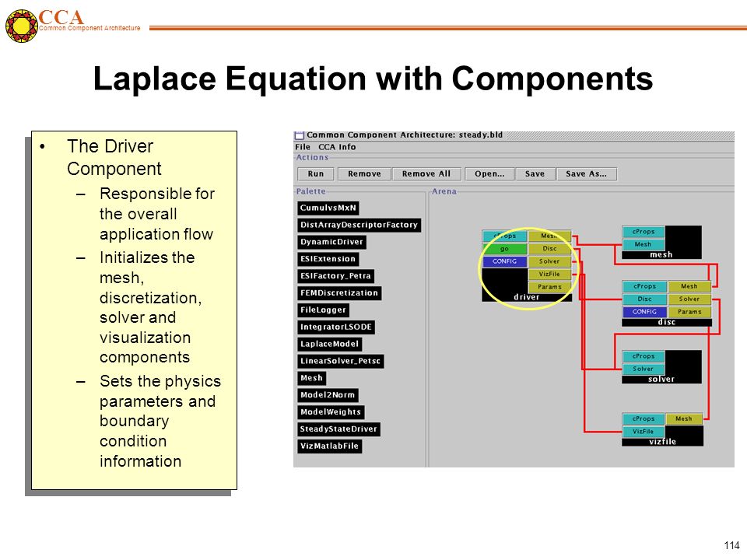The height and width of the screenshot is (560, 747).
Task: Click the solver component's Solver provides port
Action: [644, 369]
